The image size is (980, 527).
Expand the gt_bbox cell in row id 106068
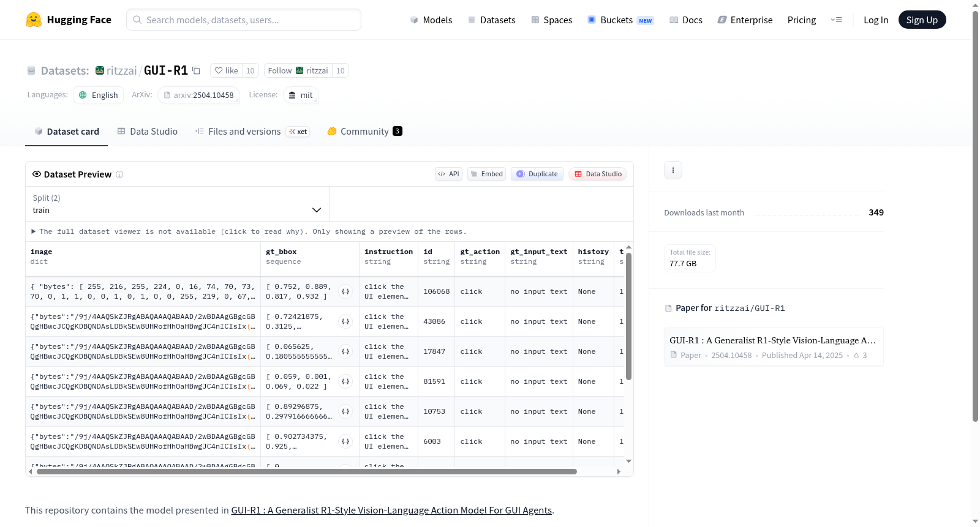tap(345, 291)
